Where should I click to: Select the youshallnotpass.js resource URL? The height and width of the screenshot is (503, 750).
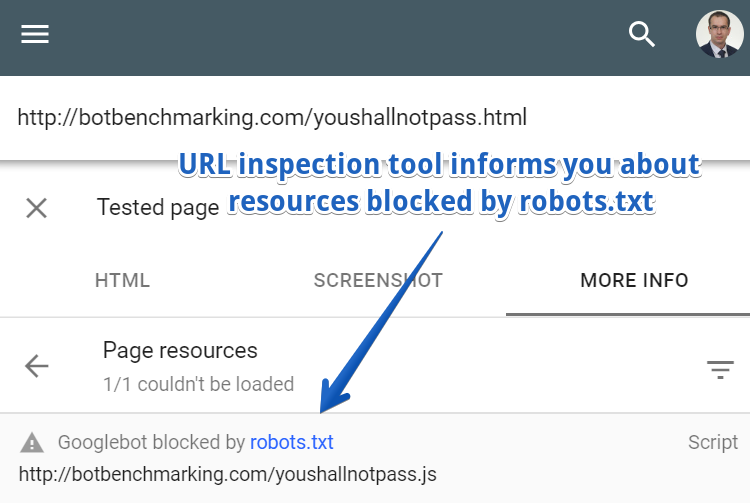coord(227,473)
